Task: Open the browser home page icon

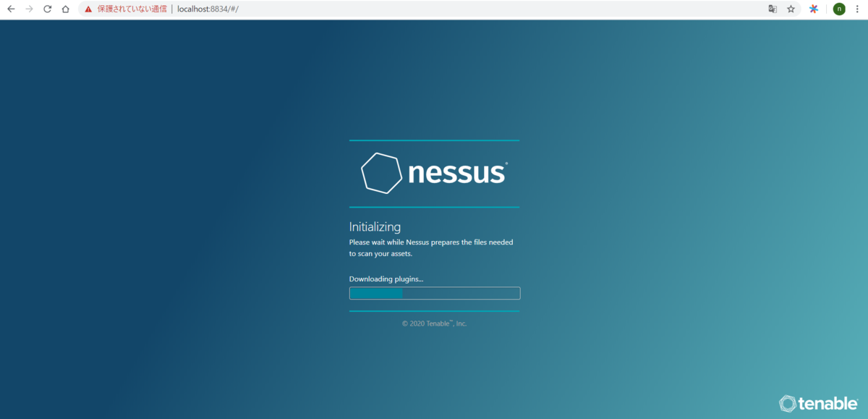Action: 66,9
